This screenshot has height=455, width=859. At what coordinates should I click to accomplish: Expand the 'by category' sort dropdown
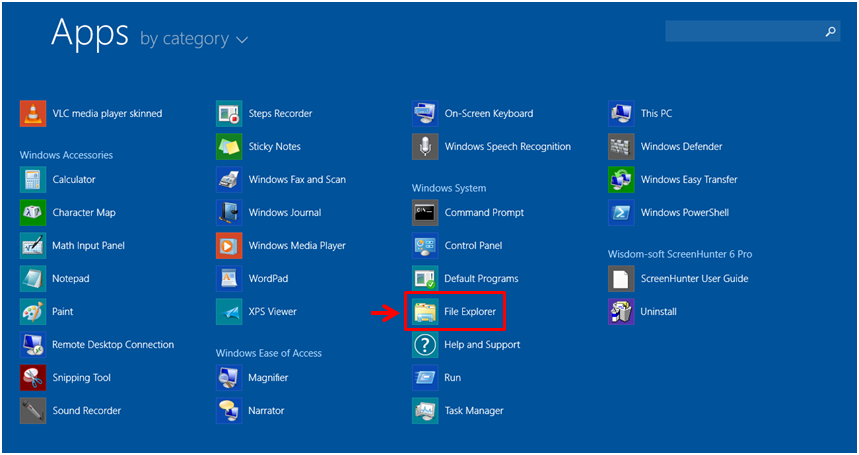pos(194,39)
